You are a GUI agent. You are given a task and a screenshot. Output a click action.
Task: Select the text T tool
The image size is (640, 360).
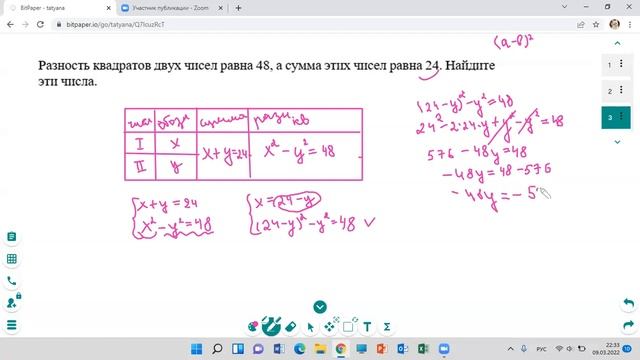coord(367,327)
